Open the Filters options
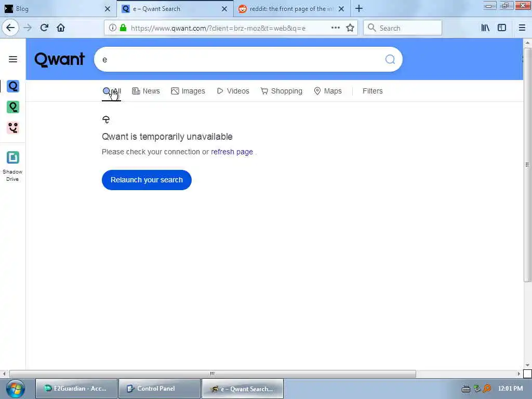532x399 pixels. pyautogui.click(x=373, y=91)
